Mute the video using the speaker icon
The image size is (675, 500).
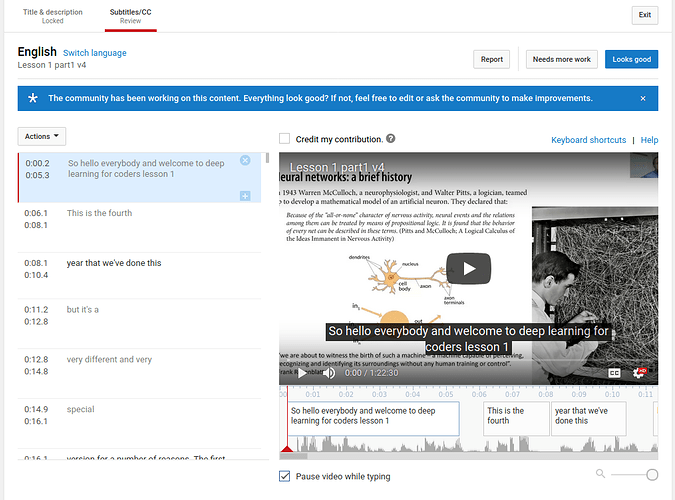coord(328,373)
